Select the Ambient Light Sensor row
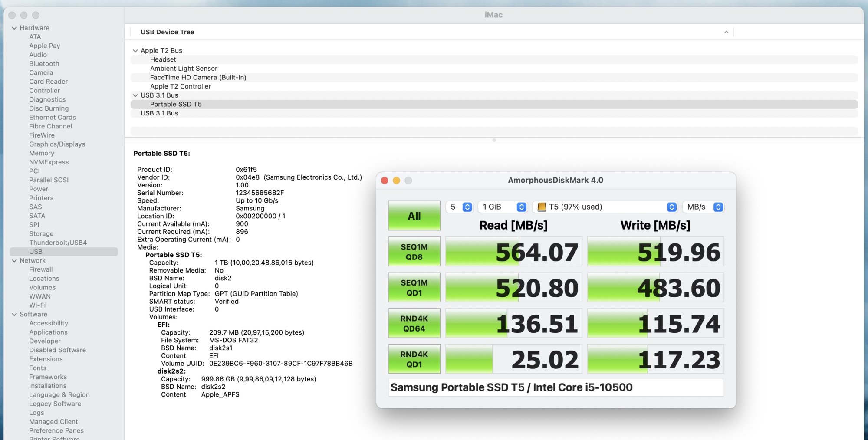Screen dimensions: 868x440 494,69
